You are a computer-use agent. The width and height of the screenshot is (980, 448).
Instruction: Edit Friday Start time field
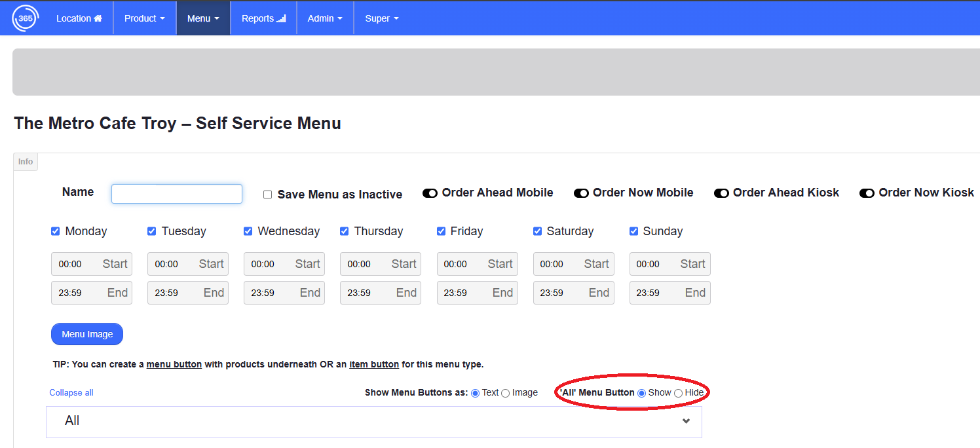(478, 264)
